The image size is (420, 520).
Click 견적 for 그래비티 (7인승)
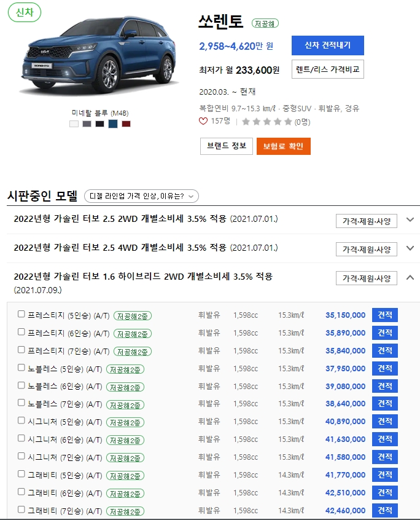(385, 510)
